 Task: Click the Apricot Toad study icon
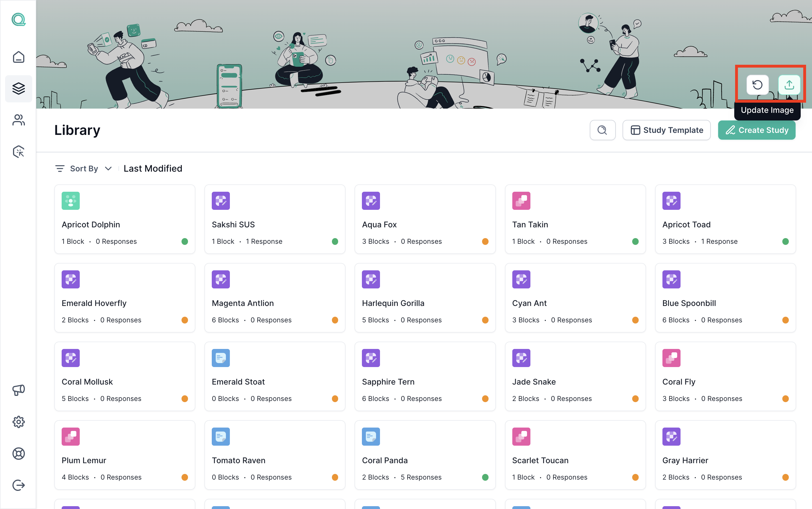coord(671,201)
